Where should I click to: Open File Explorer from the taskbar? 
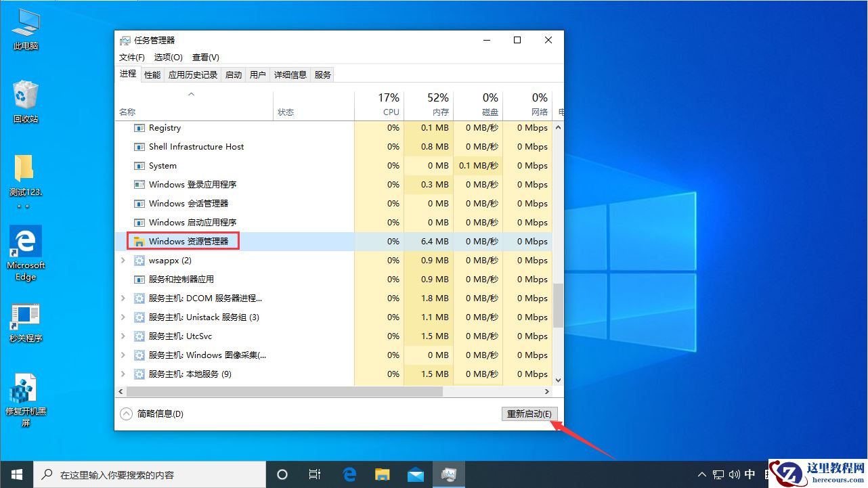pyautogui.click(x=382, y=474)
